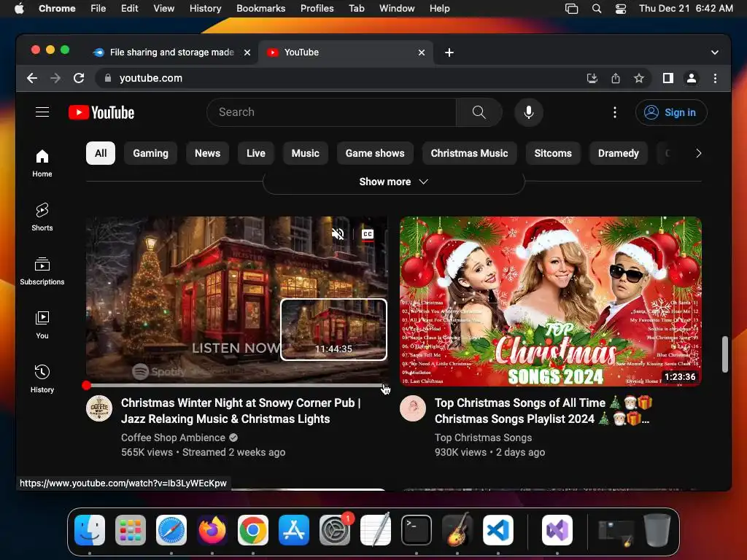The image size is (747, 560).
Task: Open Christmas Winter Night at Snowy Corner Pub title
Action: (x=241, y=411)
